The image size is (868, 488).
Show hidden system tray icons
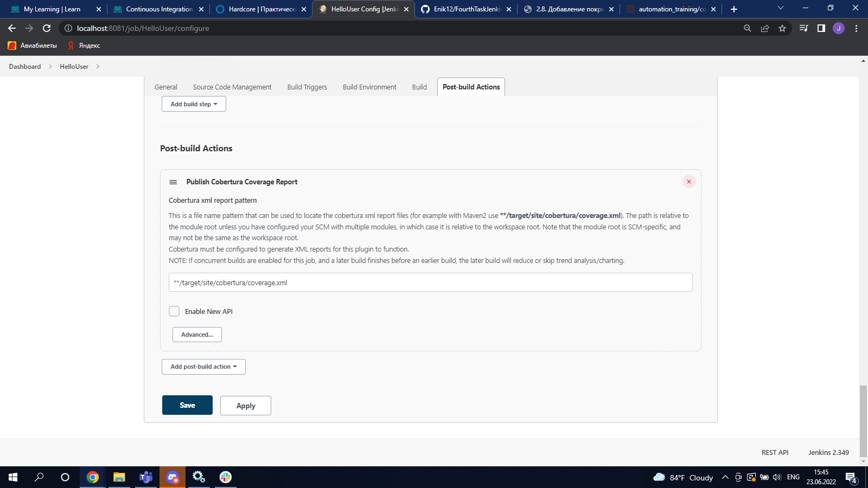(725, 477)
